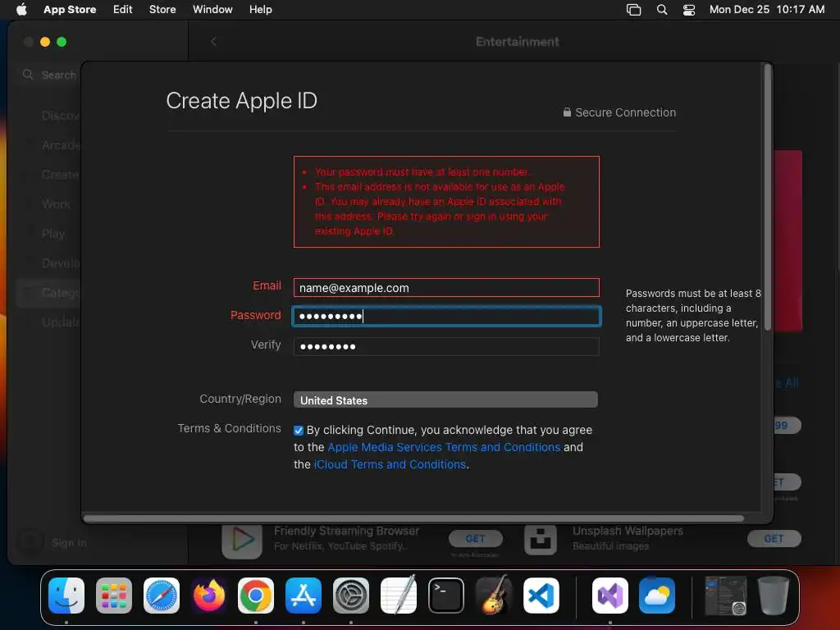Open System Settings from the Dock
The height and width of the screenshot is (630, 840).
(351, 596)
